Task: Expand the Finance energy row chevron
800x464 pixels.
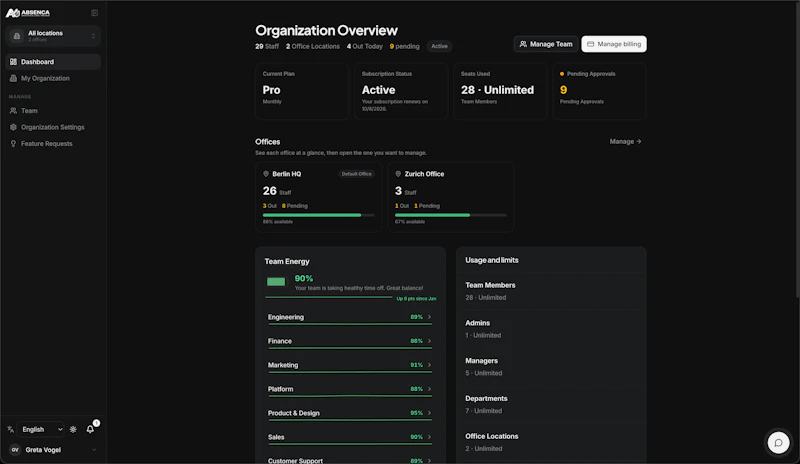Action: point(430,341)
